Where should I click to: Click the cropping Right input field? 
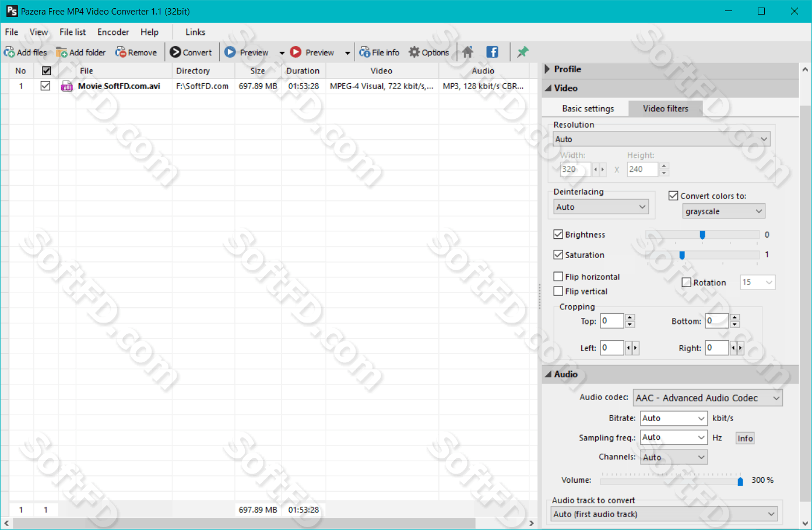tap(717, 348)
